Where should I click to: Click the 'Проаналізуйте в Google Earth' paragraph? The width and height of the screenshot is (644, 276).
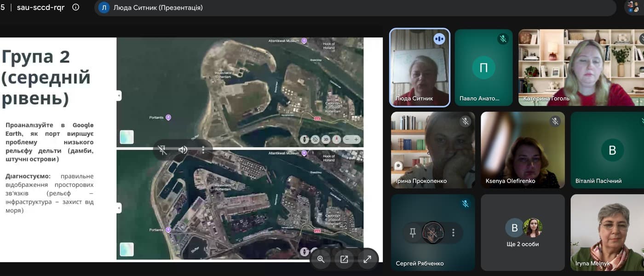[49, 142]
